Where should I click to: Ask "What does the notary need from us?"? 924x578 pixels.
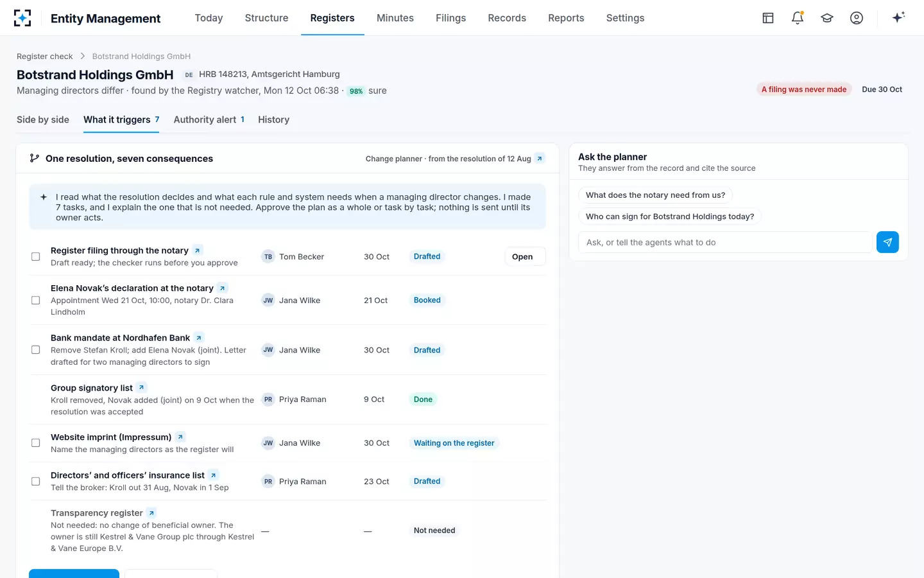pos(655,195)
